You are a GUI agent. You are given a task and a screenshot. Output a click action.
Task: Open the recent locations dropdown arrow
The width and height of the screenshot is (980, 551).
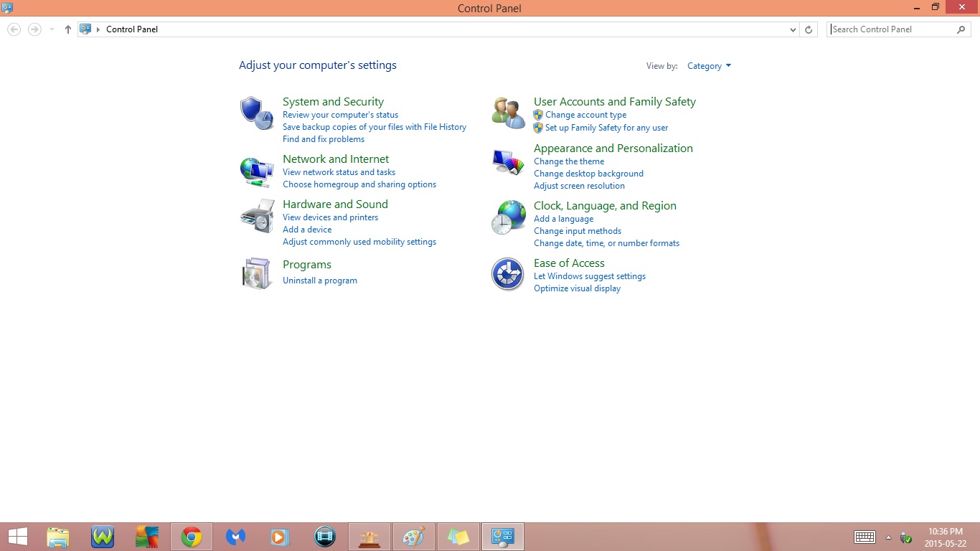tap(52, 29)
